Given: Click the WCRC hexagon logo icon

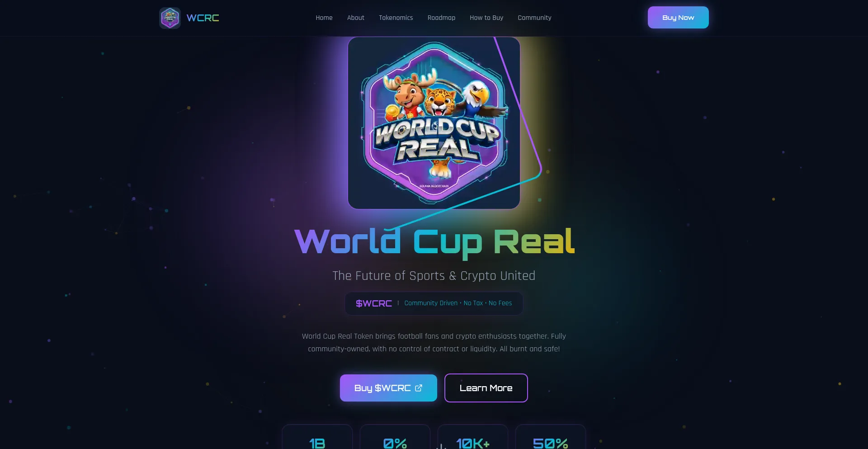Looking at the screenshot, I should pos(170,18).
